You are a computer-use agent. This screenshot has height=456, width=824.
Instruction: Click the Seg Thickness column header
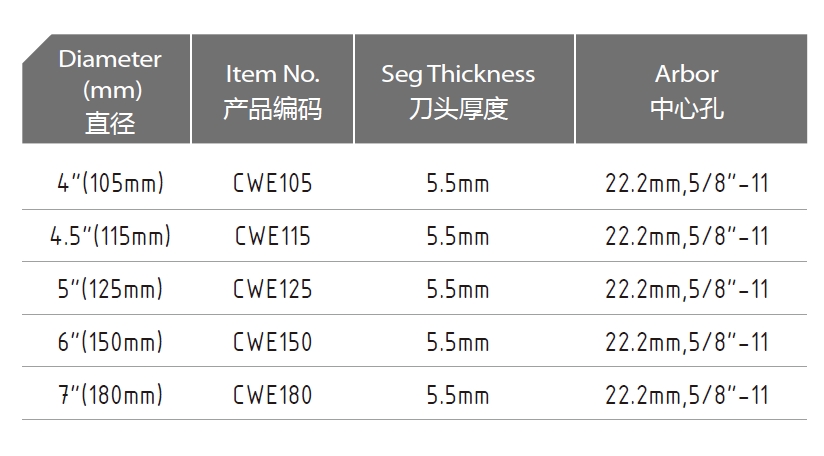pyautogui.click(x=465, y=89)
